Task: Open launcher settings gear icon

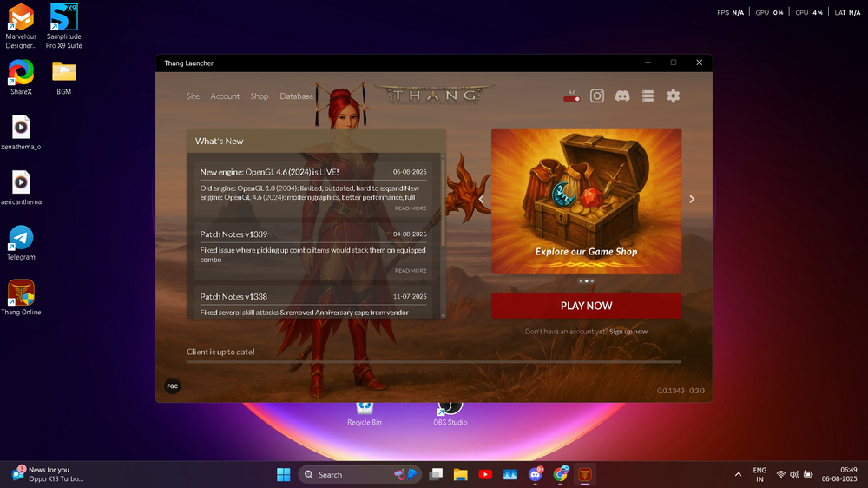Action: coord(674,96)
